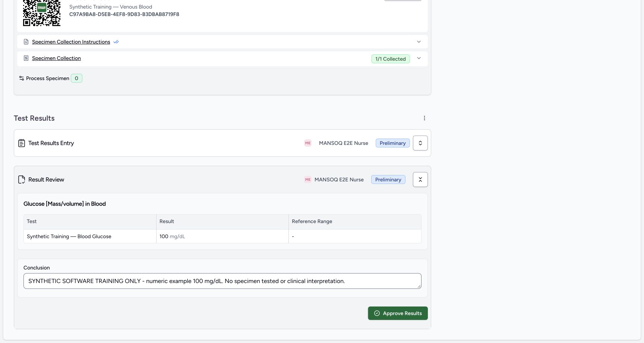Viewport: 644px width, 343px height.
Task: Expand the Test Results Entry panel
Action: tap(420, 143)
